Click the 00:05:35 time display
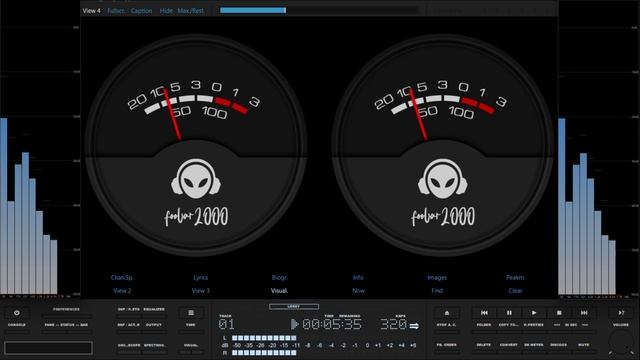Image resolution: width=640 pixels, height=360 pixels. (332, 324)
